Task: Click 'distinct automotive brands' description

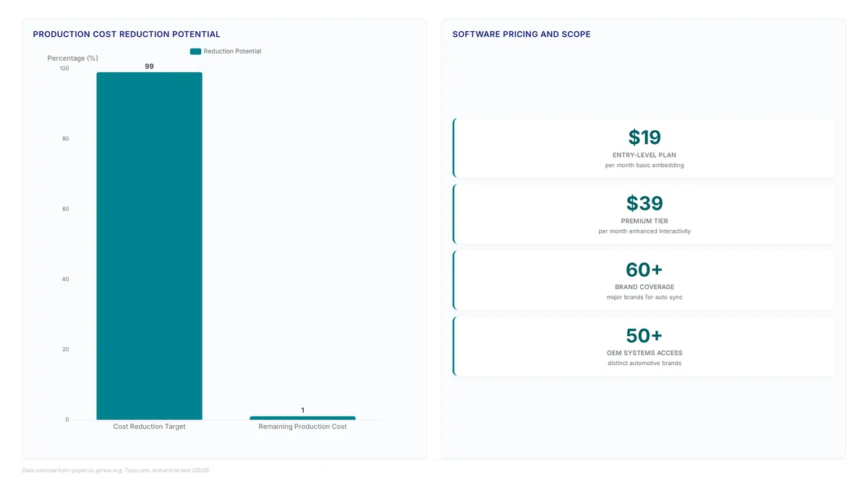Action: click(644, 363)
